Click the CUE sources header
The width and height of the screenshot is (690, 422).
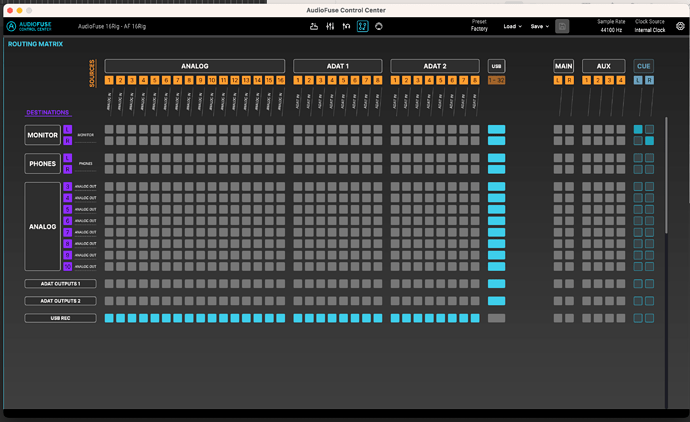tap(643, 66)
